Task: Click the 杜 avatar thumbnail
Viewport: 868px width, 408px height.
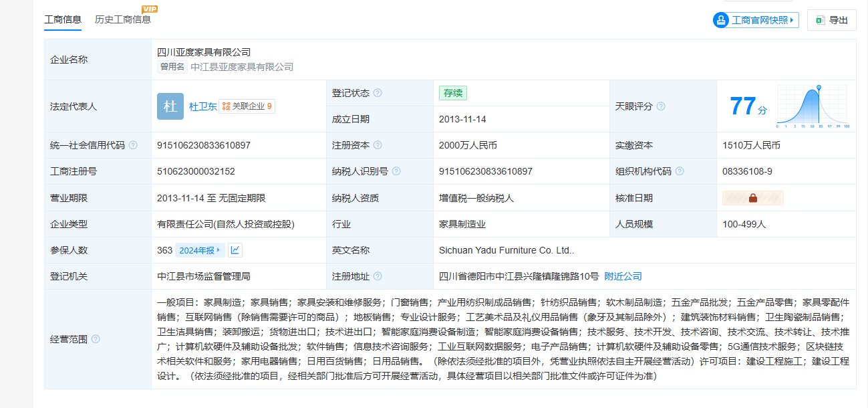Action: pyautogui.click(x=170, y=106)
